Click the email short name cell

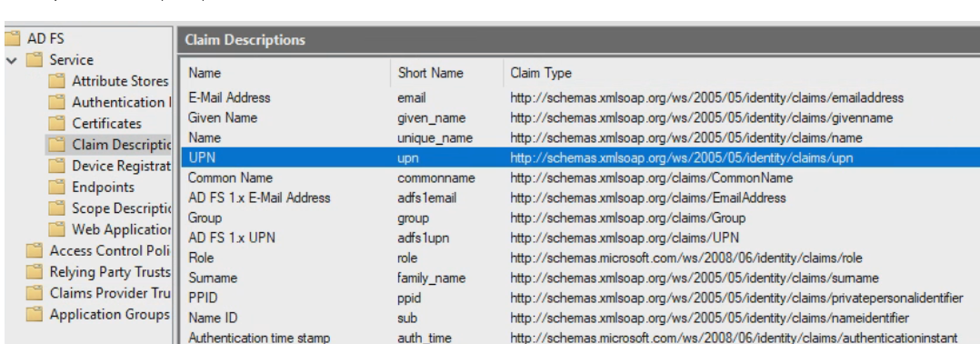click(411, 97)
